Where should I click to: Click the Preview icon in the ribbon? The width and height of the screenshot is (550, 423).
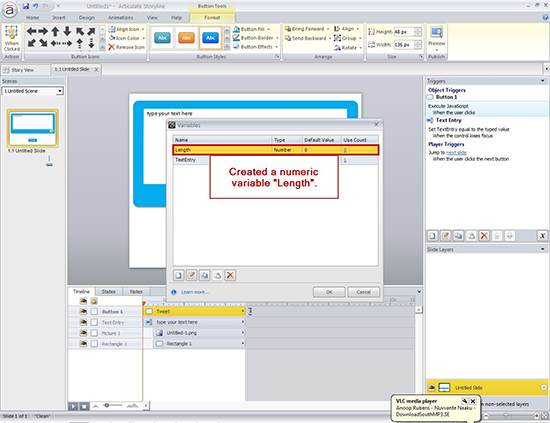(x=436, y=37)
